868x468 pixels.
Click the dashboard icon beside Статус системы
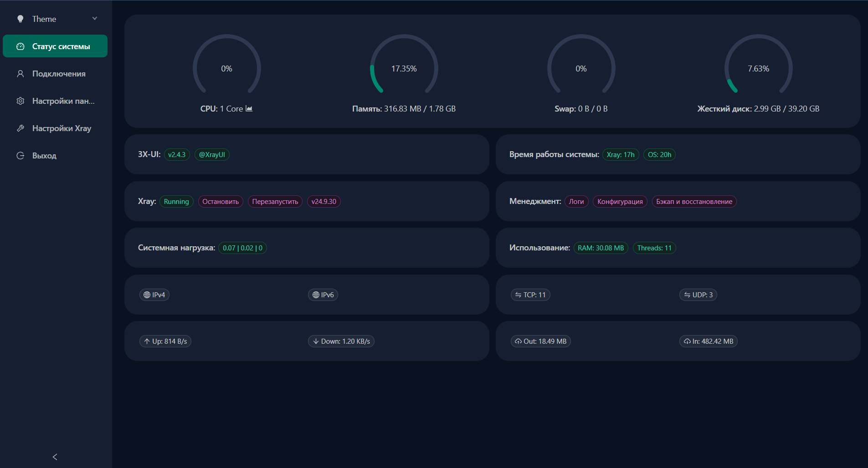click(x=20, y=46)
